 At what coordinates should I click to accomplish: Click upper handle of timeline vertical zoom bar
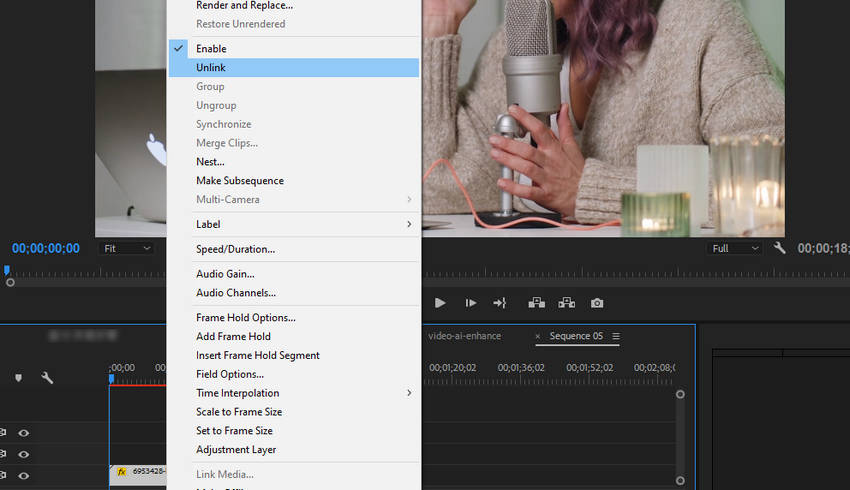[x=680, y=394]
